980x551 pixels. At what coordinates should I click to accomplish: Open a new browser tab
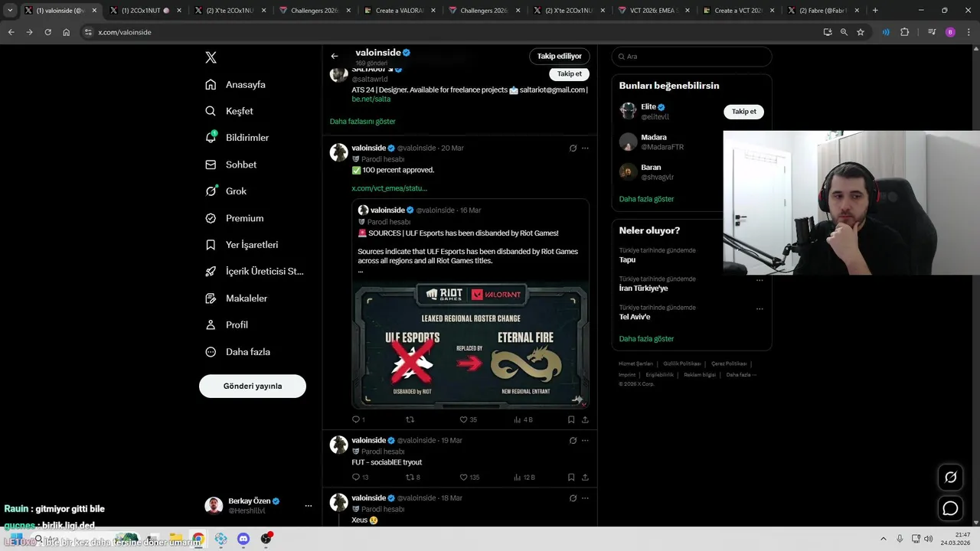pyautogui.click(x=875, y=11)
